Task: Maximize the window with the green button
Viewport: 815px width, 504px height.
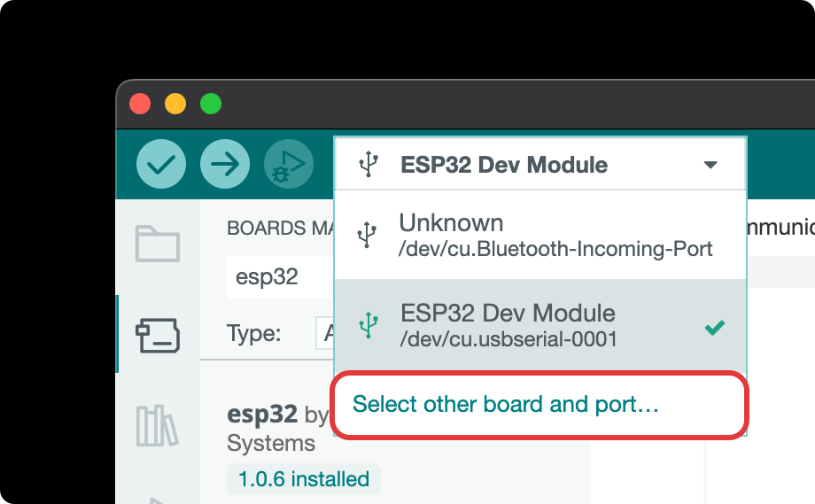Action: pos(211,104)
